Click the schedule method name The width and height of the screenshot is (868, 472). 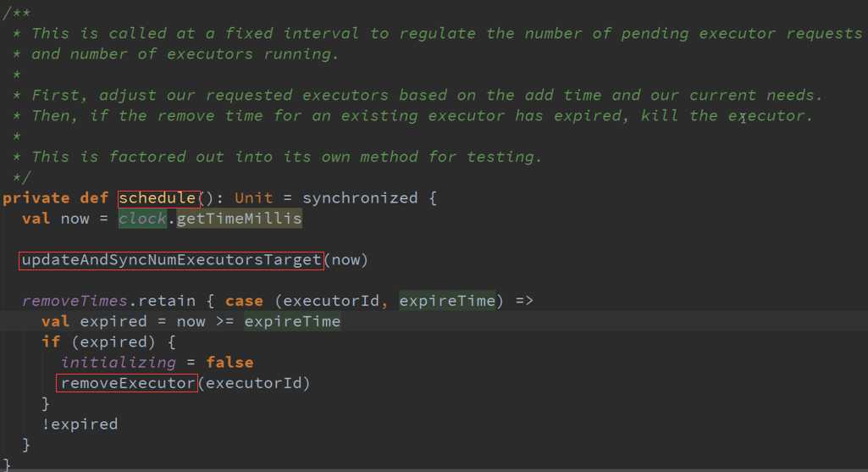158,198
